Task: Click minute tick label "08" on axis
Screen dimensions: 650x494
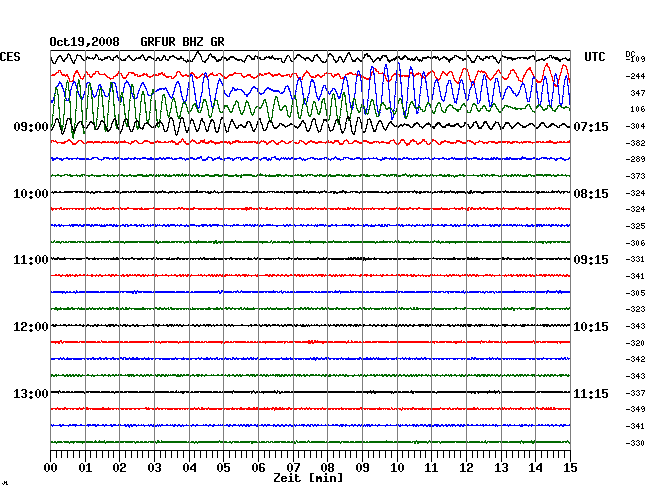Action: point(327,468)
